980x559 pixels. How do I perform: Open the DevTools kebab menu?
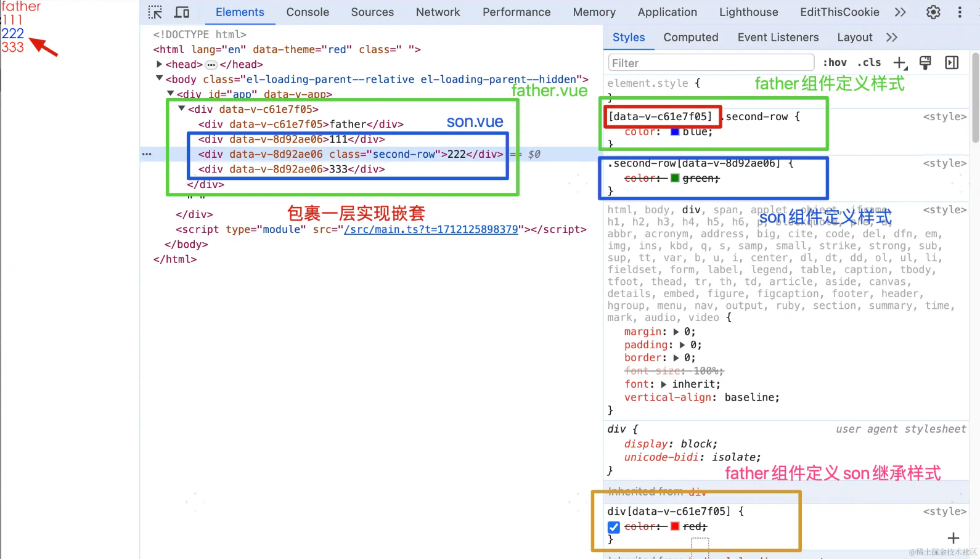point(960,12)
